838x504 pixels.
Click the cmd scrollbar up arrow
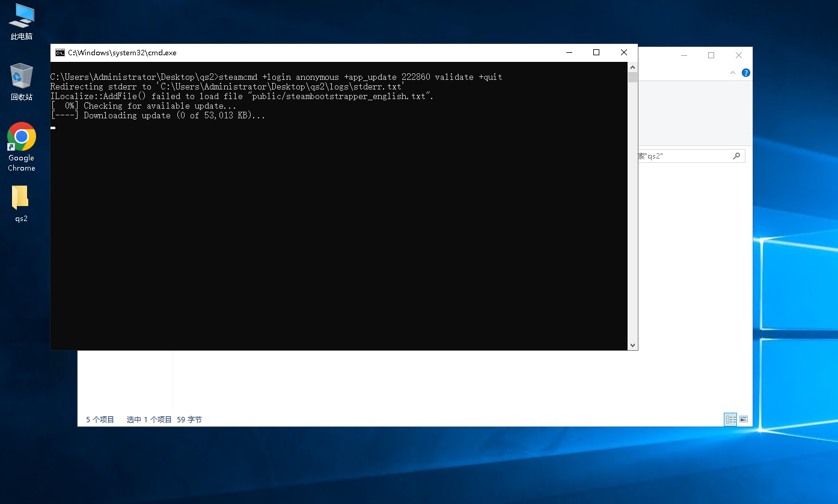click(632, 67)
